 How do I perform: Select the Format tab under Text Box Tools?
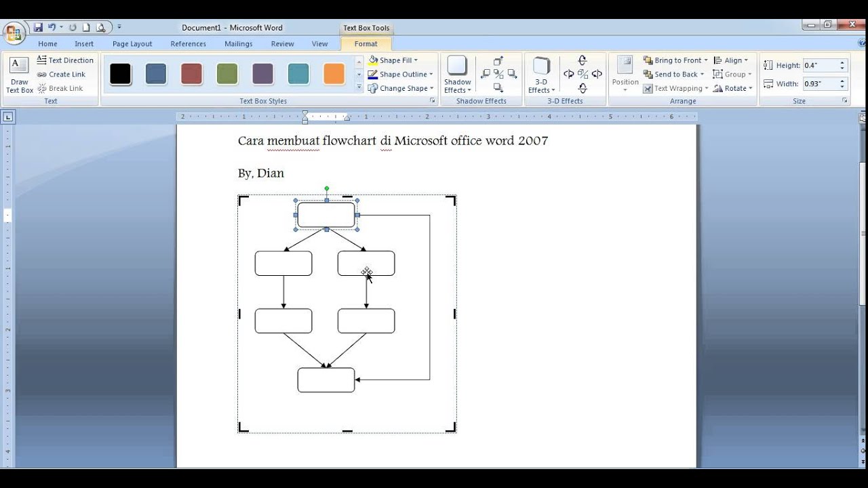(x=366, y=44)
